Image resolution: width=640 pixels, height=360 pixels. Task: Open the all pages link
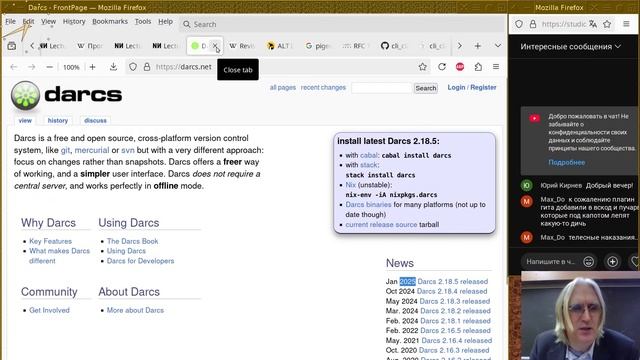tap(282, 87)
